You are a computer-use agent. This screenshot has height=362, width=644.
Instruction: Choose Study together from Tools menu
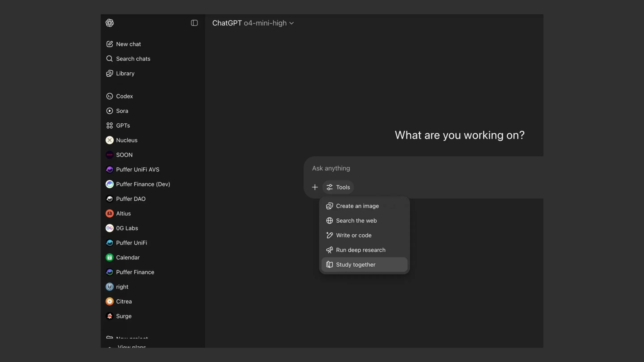(x=364, y=265)
